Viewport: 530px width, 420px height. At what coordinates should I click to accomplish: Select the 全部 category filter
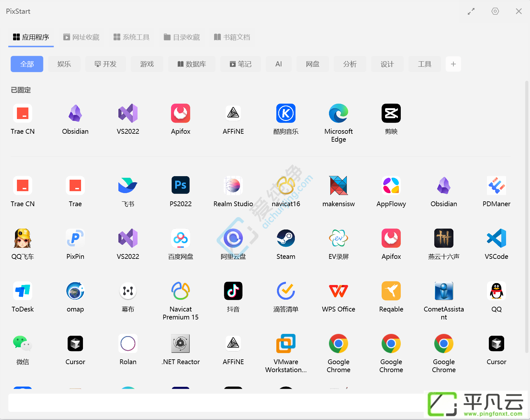[27, 64]
